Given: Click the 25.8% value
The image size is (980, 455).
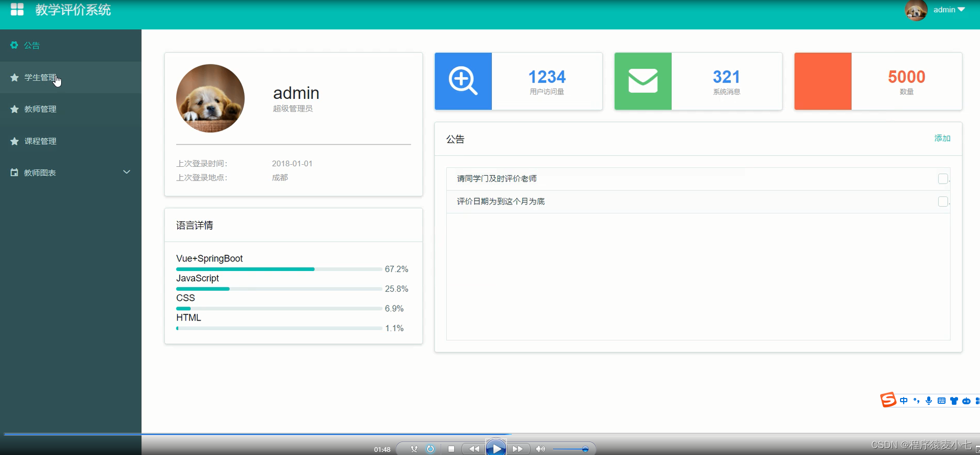Looking at the screenshot, I should click(x=396, y=289).
